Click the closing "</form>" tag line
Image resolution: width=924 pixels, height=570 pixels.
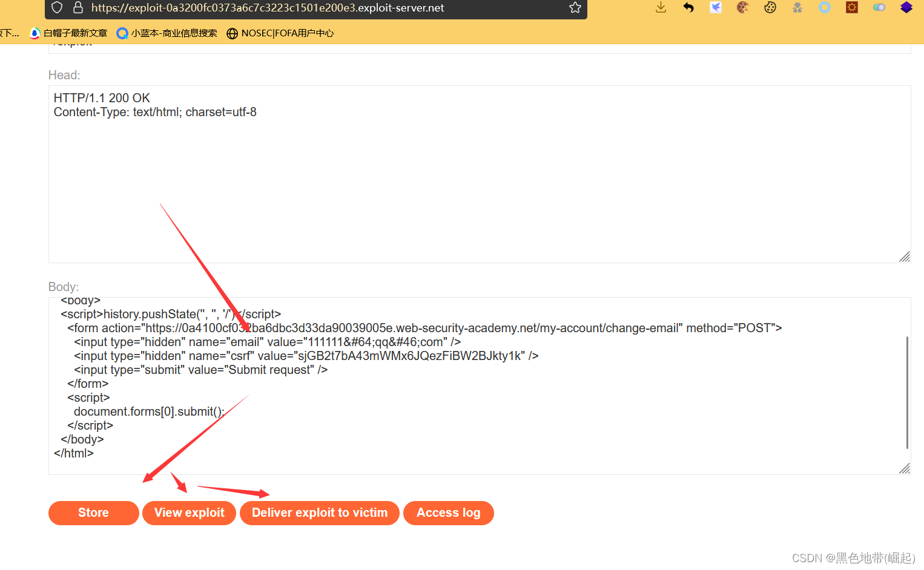[88, 384]
